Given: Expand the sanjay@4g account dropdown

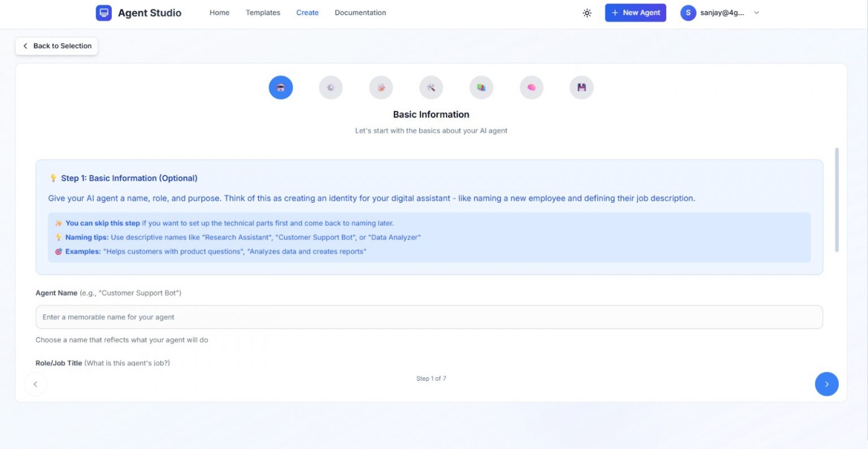Looking at the screenshot, I should point(720,12).
